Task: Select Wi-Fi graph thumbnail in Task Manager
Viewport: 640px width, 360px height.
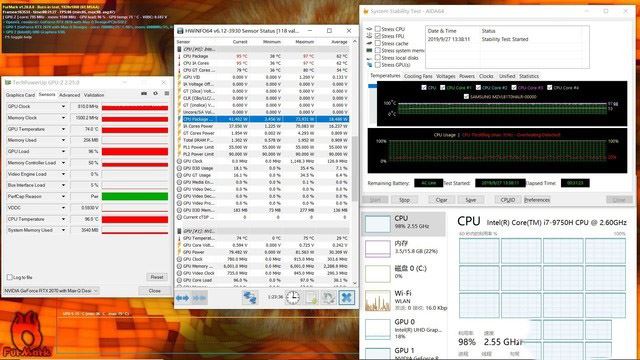Action: (x=378, y=300)
